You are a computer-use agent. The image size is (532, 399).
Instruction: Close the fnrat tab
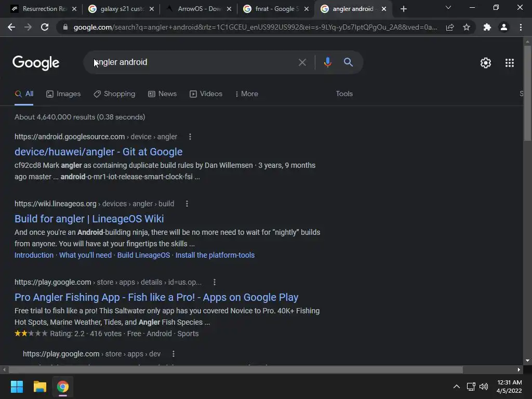[x=307, y=9]
